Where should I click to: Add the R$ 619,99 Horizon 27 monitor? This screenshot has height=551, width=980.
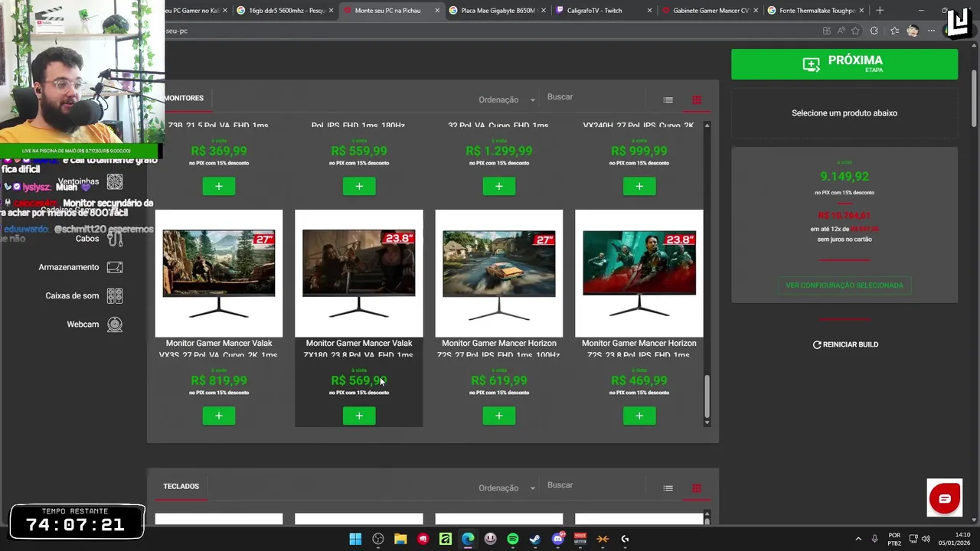point(499,416)
